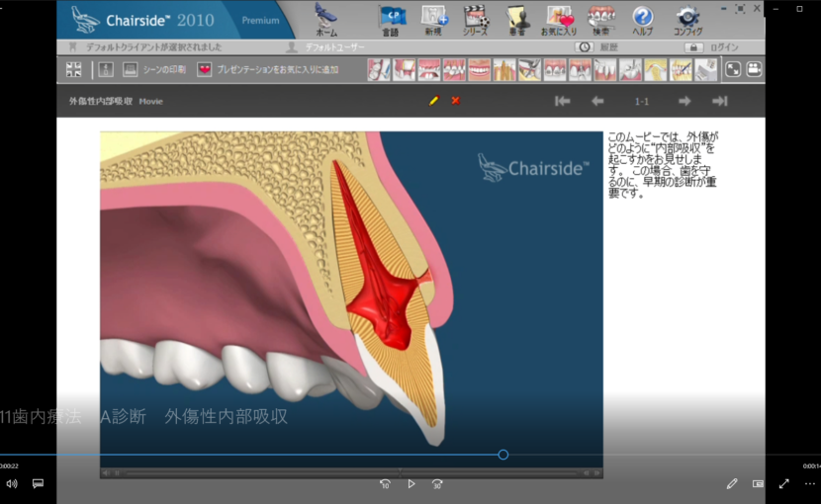Screen dimensions: 821x504
Task: Click the movie description paragraph
Action: tap(663, 165)
